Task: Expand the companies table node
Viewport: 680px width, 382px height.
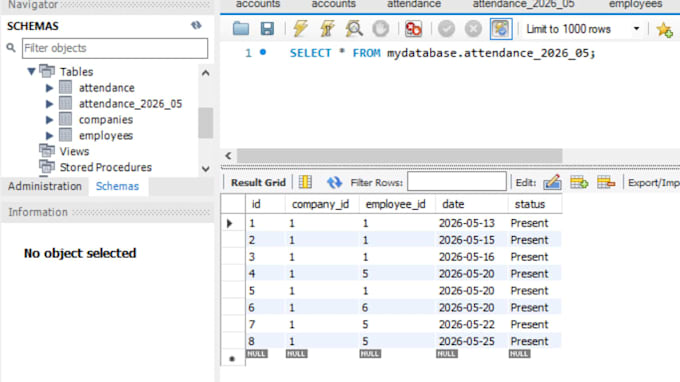Action: pos(49,120)
